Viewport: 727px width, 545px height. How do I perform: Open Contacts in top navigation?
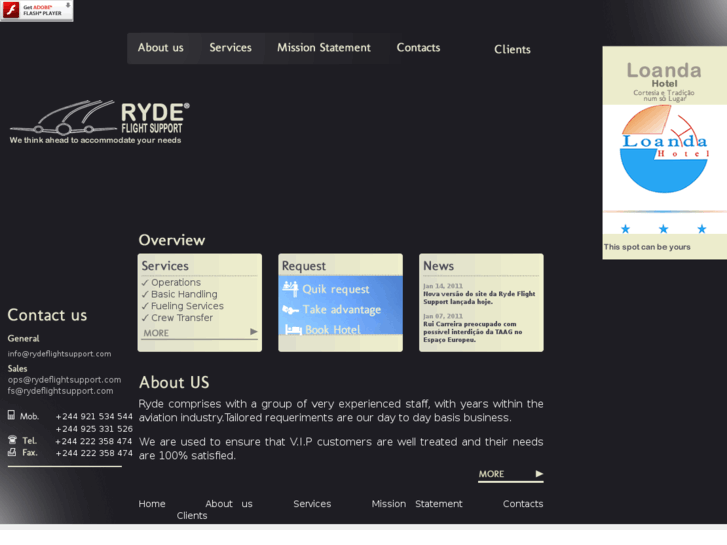click(418, 48)
